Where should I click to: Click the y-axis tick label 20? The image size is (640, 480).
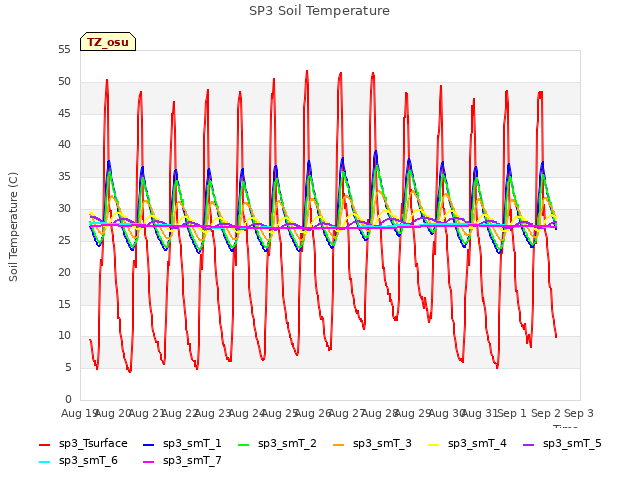pos(64,272)
